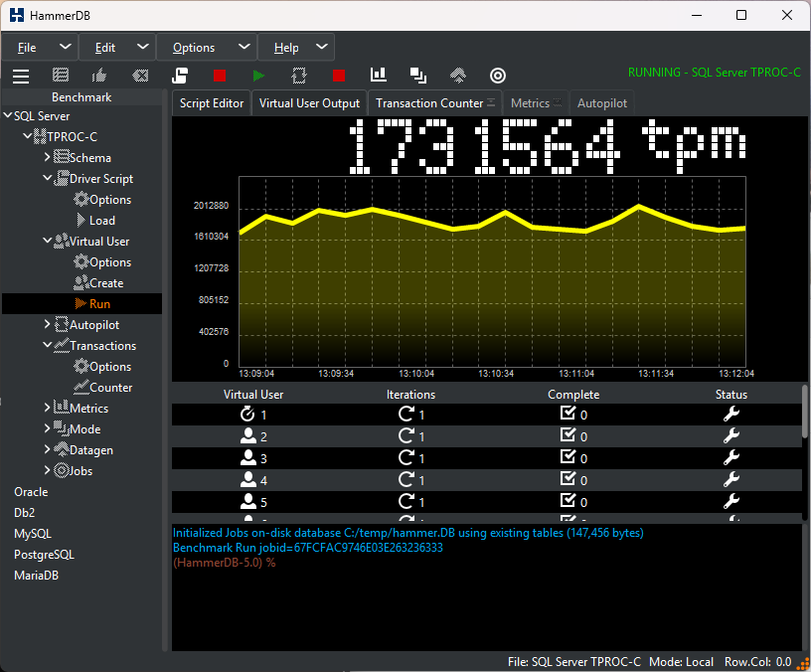Stop the Transaction Counter with red square

coord(339,76)
